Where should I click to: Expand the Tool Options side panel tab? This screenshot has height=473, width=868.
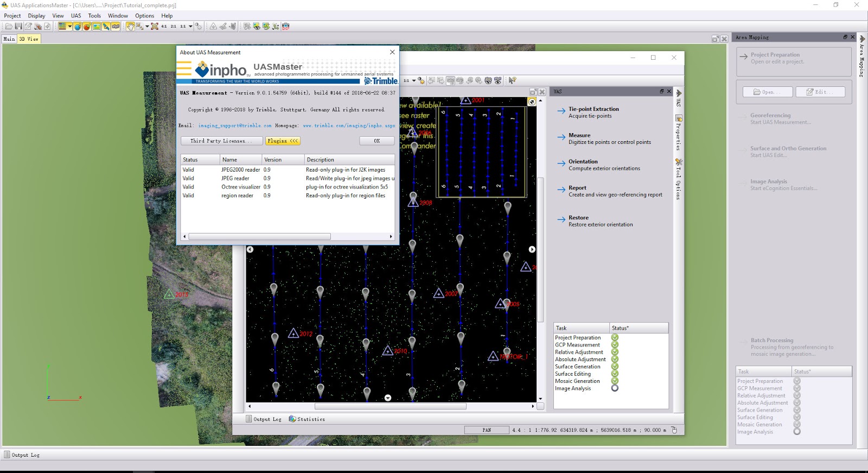[679, 179]
